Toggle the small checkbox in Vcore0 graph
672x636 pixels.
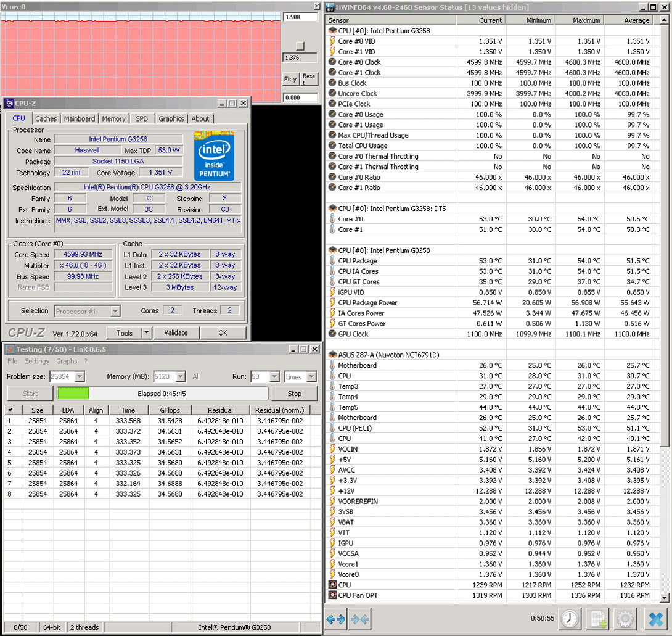(300, 46)
